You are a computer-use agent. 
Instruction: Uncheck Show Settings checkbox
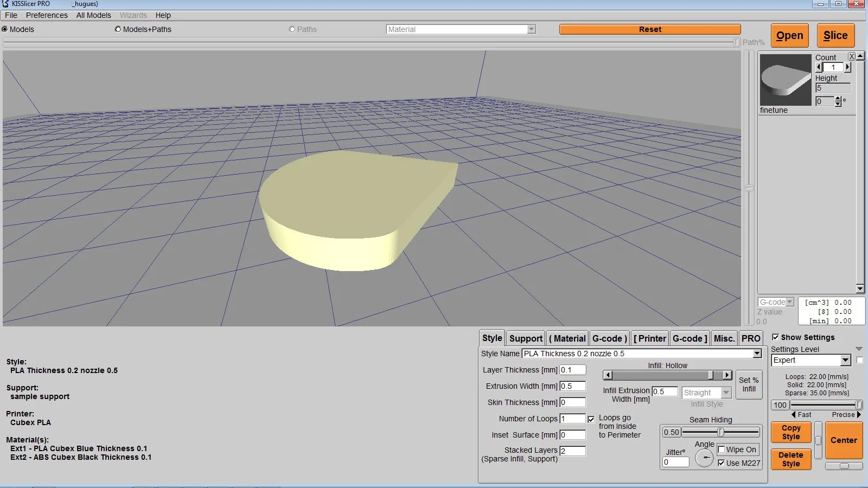click(x=775, y=337)
